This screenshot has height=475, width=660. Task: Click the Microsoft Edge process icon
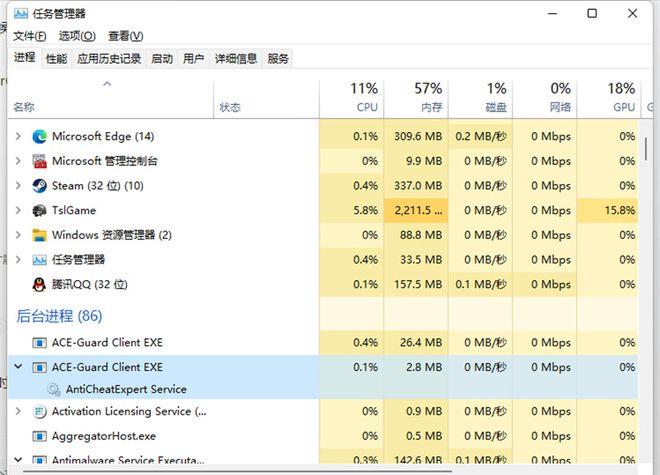click(x=40, y=136)
